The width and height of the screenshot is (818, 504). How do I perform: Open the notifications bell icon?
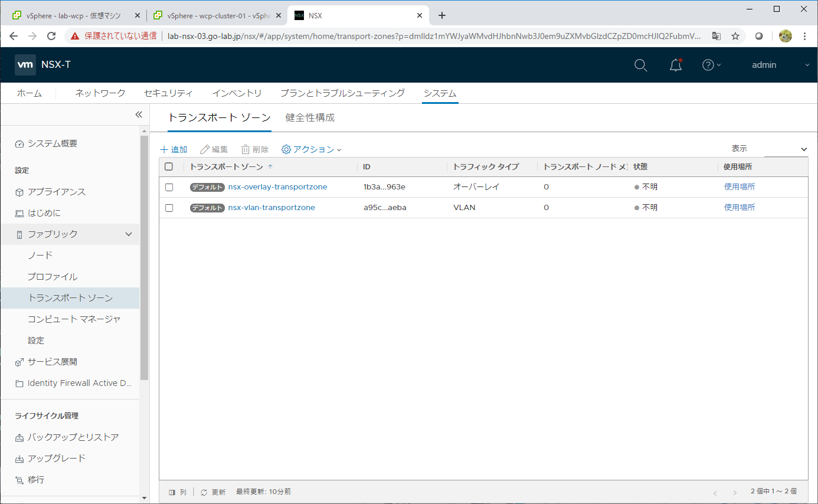(x=676, y=65)
